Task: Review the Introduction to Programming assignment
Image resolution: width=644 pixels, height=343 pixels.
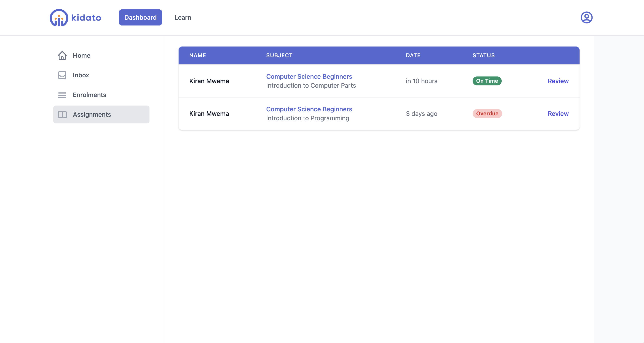Action: [x=558, y=114]
